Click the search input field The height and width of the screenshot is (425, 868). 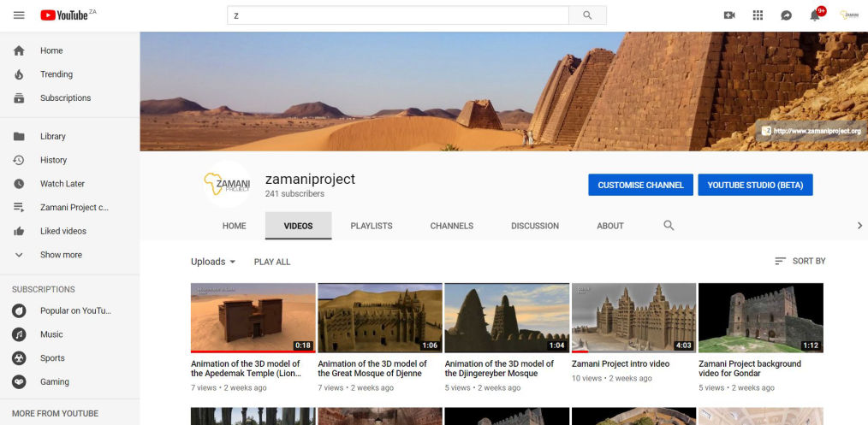pyautogui.click(x=398, y=15)
